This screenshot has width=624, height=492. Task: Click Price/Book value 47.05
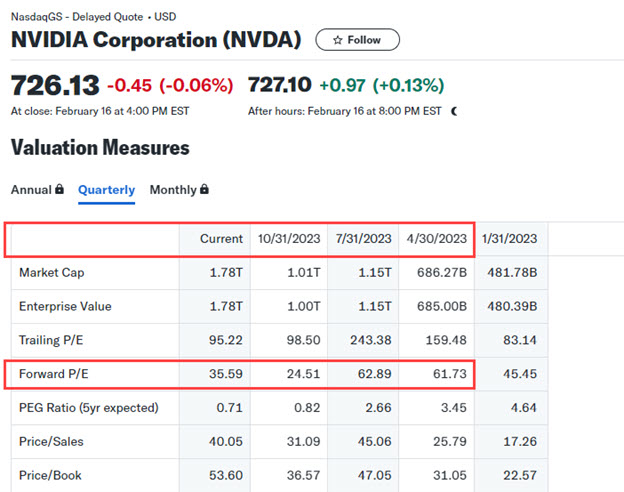click(x=374, y=475)
